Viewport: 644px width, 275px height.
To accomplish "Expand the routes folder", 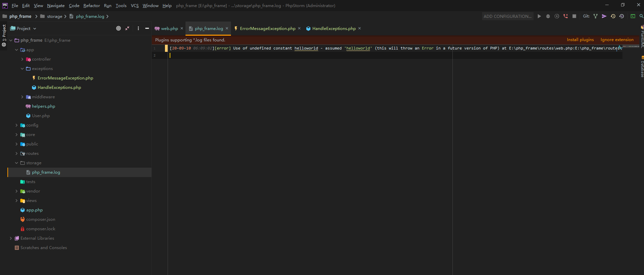I will 16,153.
